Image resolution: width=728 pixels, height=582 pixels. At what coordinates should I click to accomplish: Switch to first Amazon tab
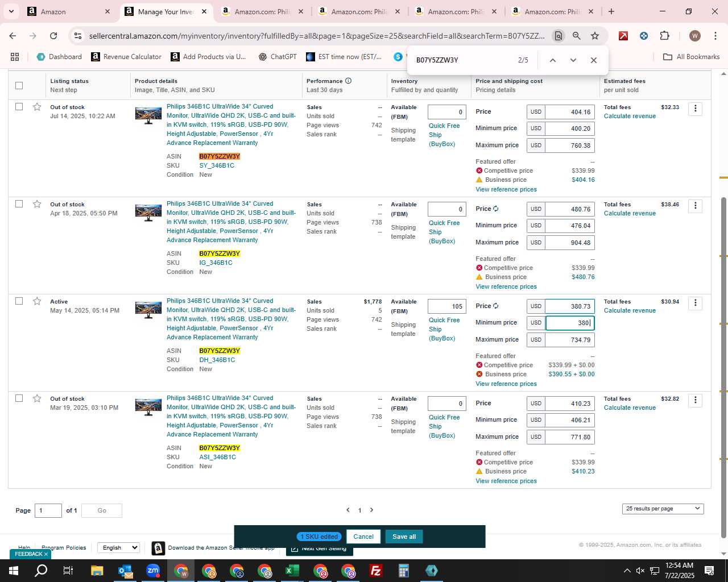(69, 11)
